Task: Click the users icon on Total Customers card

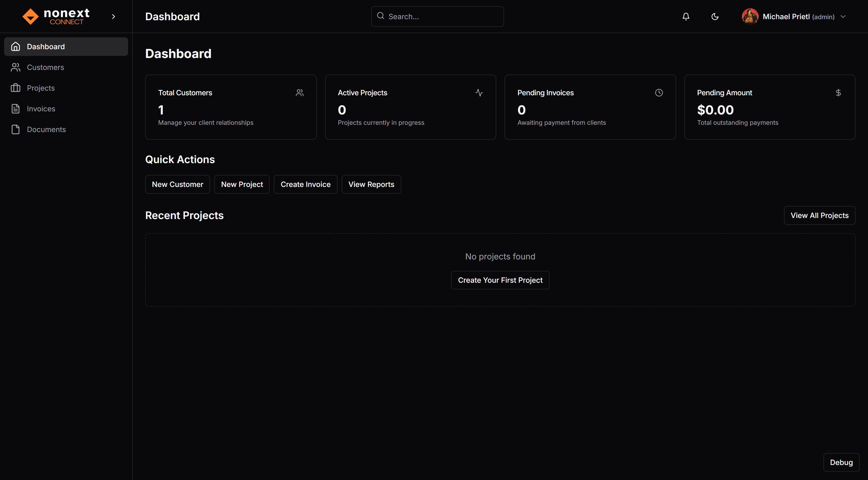Action: click(299, 92)
